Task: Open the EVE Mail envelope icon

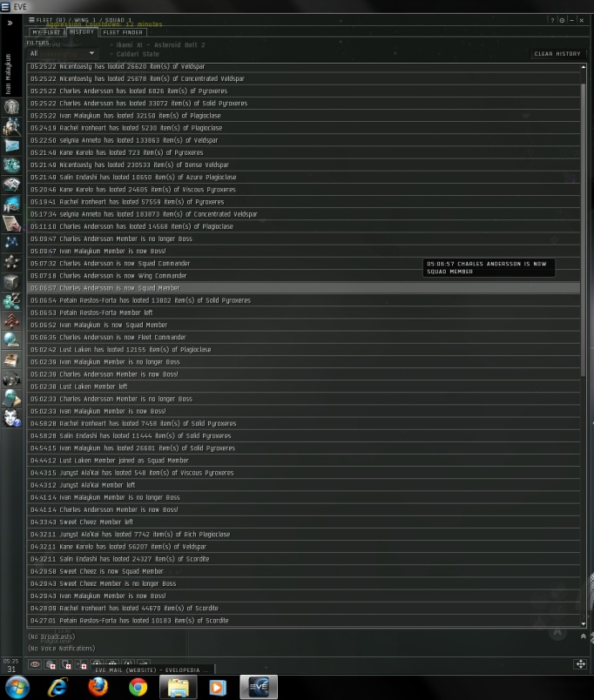Action: [x=11, y=145]
